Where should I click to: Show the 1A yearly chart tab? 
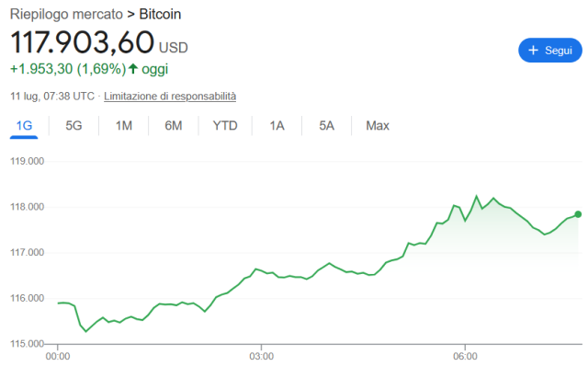click(277, 125)
